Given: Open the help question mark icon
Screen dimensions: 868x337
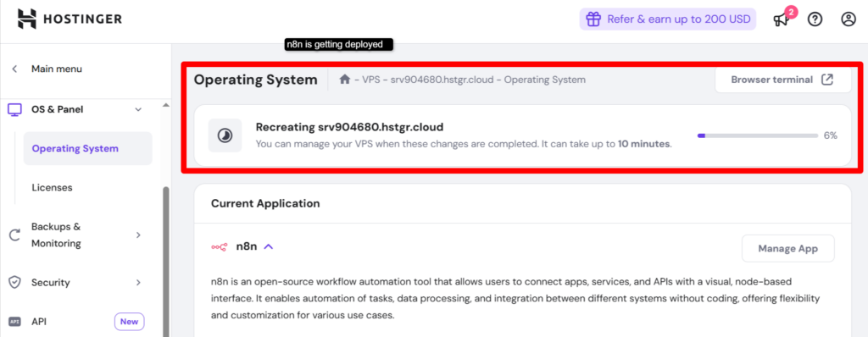Looking at the screenshot, I should pyautogui.click(x=815, y=19).
